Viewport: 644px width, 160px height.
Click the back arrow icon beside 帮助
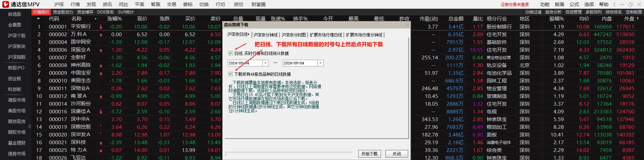pyautogui.click(x=614, y=4)
